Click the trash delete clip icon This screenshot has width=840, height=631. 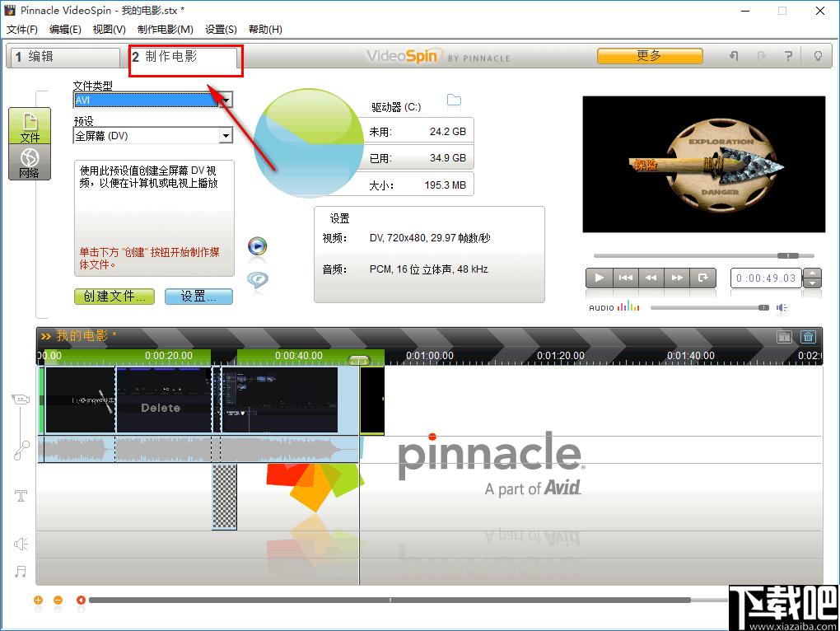coord(809,336)
